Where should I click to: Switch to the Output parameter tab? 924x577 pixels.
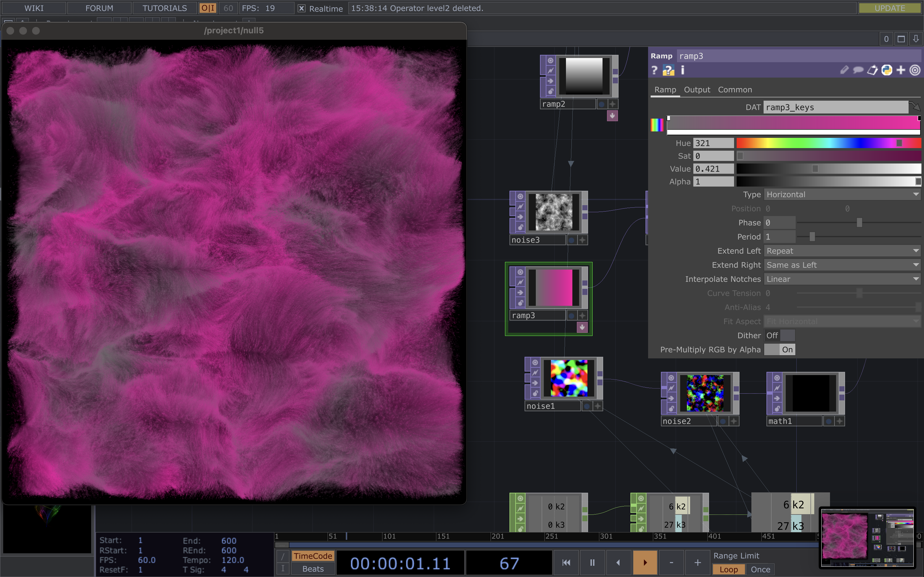[697, 90]
